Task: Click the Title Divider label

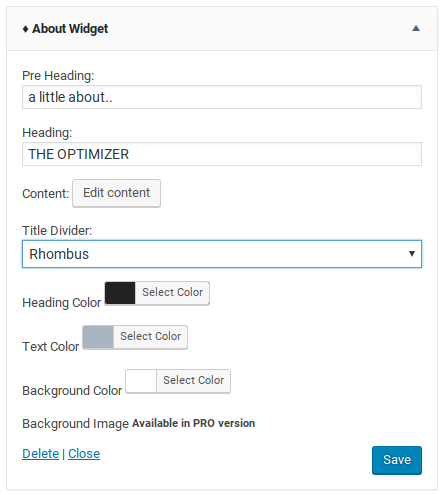Action: tap(57, 231)
